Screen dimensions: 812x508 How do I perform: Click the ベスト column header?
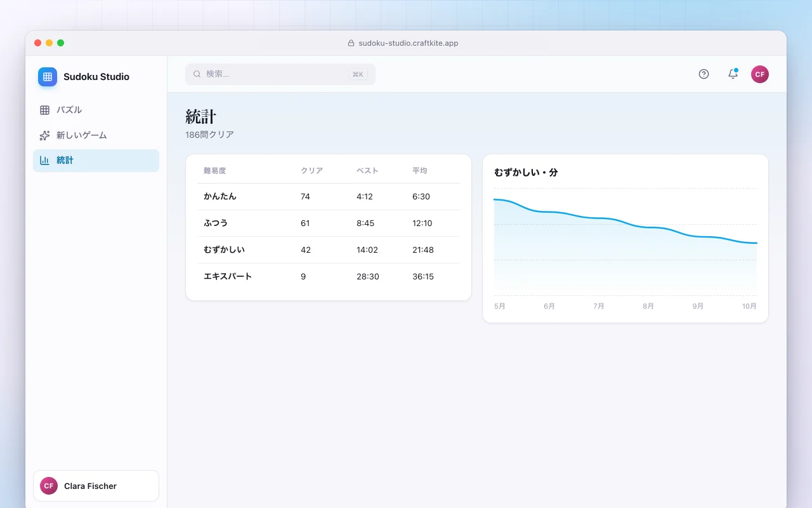coord(368,171)
